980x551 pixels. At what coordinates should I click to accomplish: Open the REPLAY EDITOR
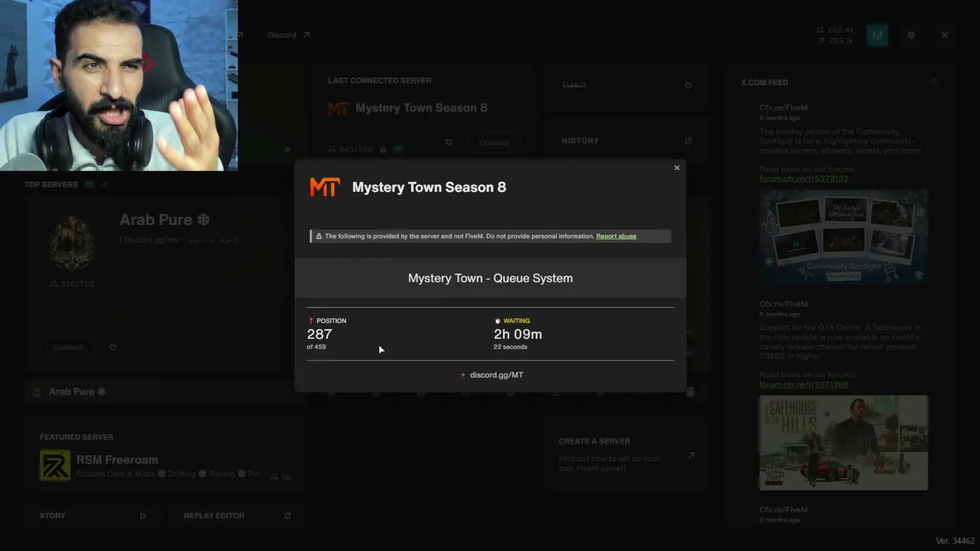[214, 516]
